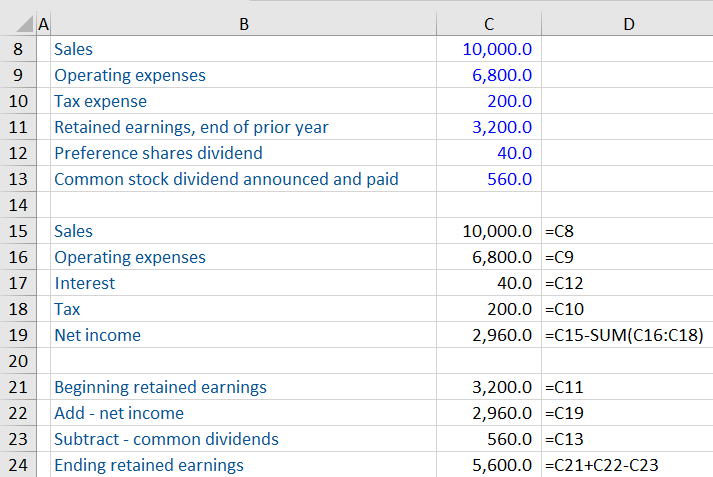Select the Interest label cell
Image resolution: width=713 pixels, height=477 pixels.
[85, 283]
